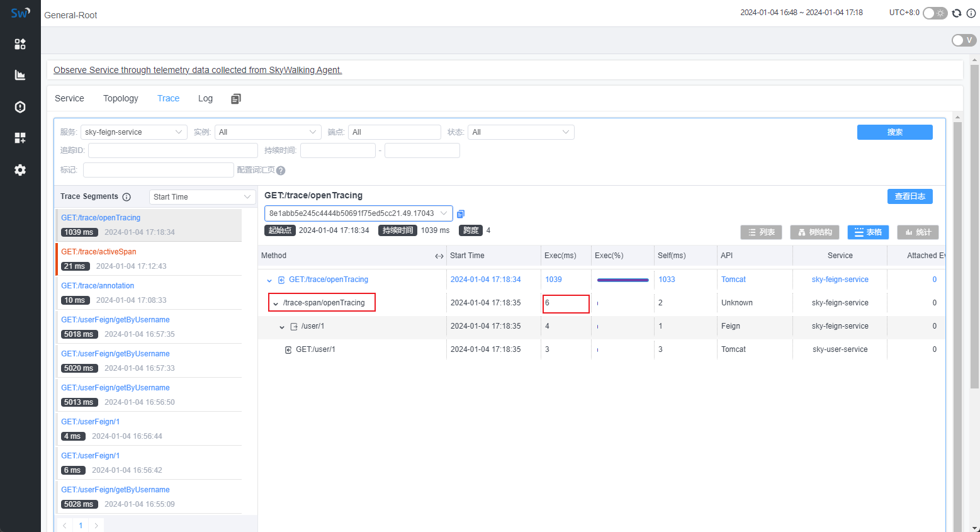The height and width of the screenshot is (532, 980).
Task: Toggle the theme switch beside UTC+8:0
Action: click(935, 13)
